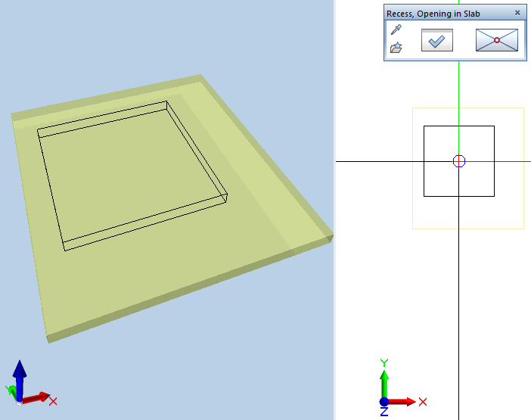Image resolution: width=531 pixels, height=420 pixels.
Task: Click the anchor point crossed-rectangle button
Action: [x=496, y=40]
